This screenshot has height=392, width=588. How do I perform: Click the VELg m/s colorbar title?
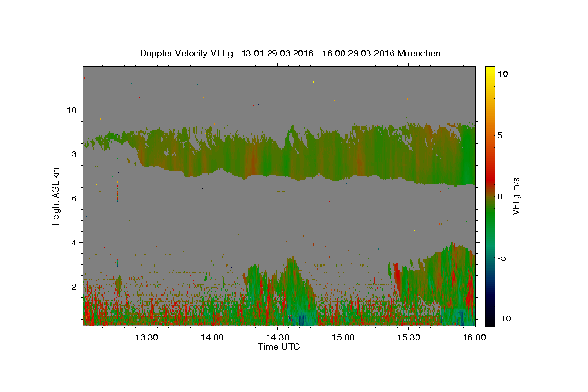click(x=516, y=196)
